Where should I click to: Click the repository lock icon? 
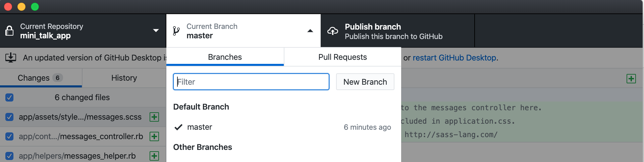[9, 31]
